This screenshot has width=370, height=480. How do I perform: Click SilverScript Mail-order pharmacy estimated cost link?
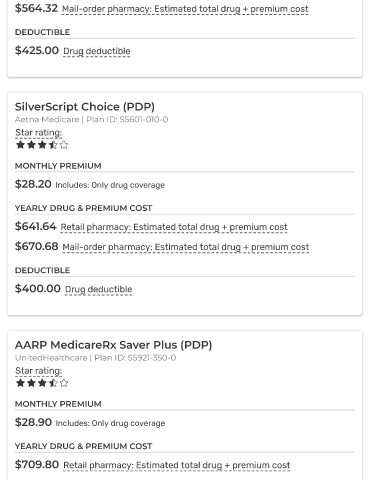click(x=186, y=247)
